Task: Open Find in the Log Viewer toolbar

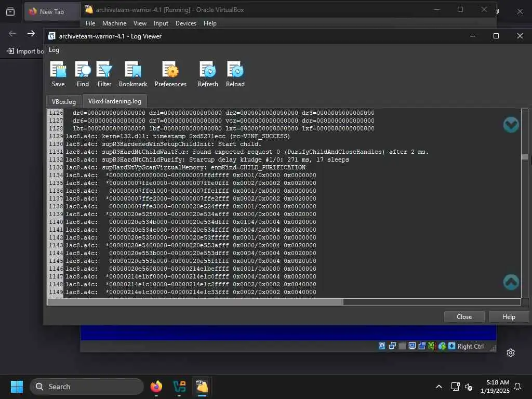Action: (83, 74)
